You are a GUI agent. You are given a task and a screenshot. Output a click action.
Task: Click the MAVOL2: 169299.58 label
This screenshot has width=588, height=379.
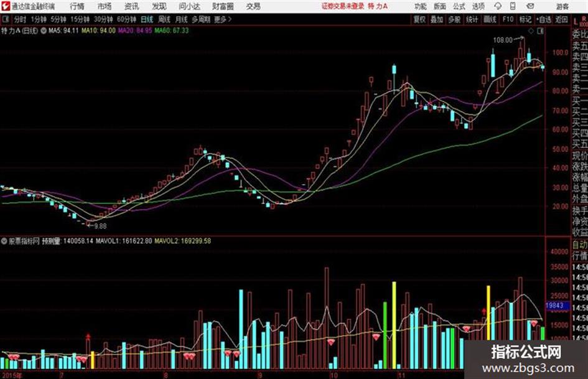(x=183, y=241)
